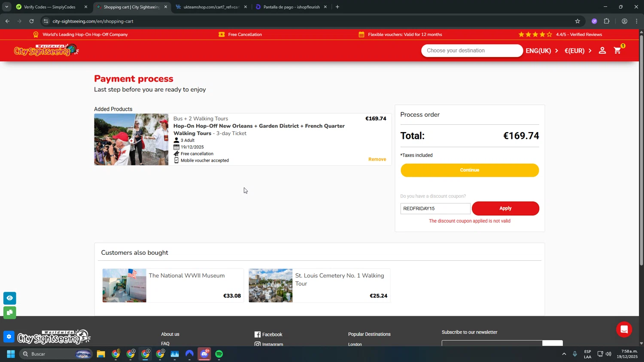The width and height of the screenshot is (644, 362).
Task: Switch to ukteamshop.com cart tab
Action: click(211, 7)
